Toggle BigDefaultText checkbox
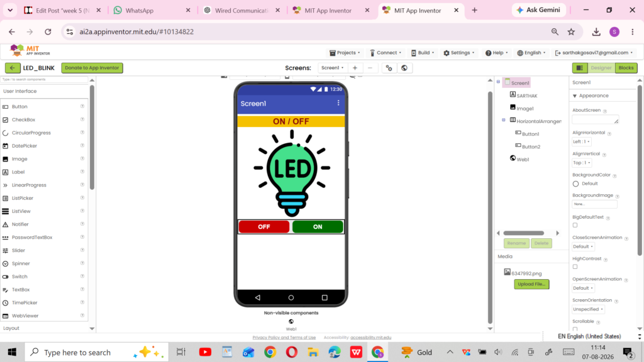 [x=575, y=225]
